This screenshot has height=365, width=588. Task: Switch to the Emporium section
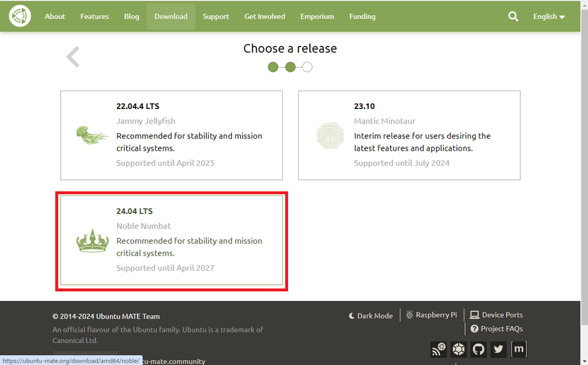coord(317,16)
